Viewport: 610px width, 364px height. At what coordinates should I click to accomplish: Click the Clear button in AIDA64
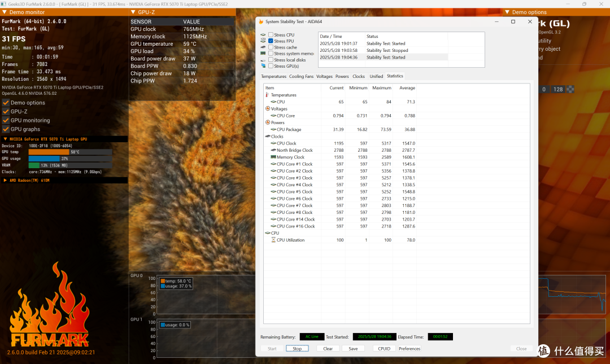click(328, 348)
